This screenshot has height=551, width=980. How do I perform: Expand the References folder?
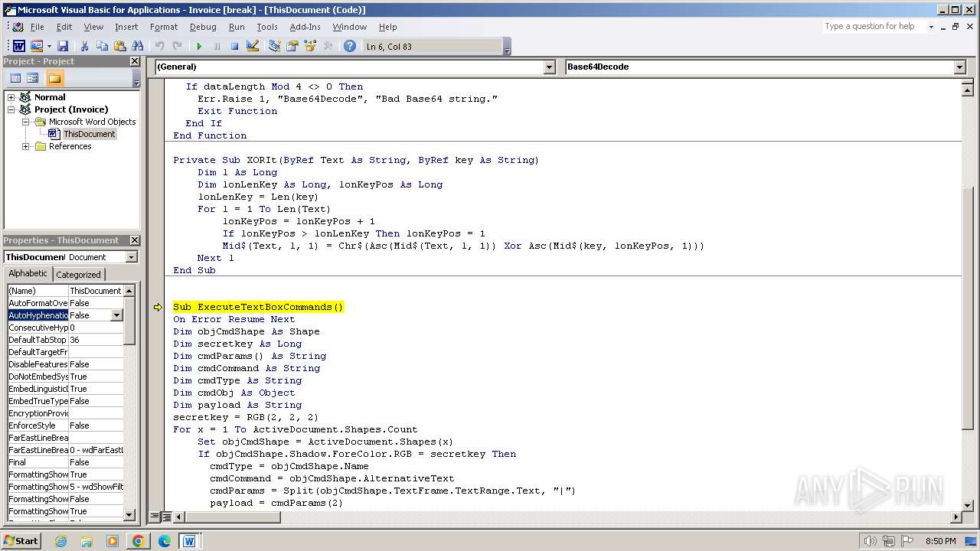pos(25,146)
